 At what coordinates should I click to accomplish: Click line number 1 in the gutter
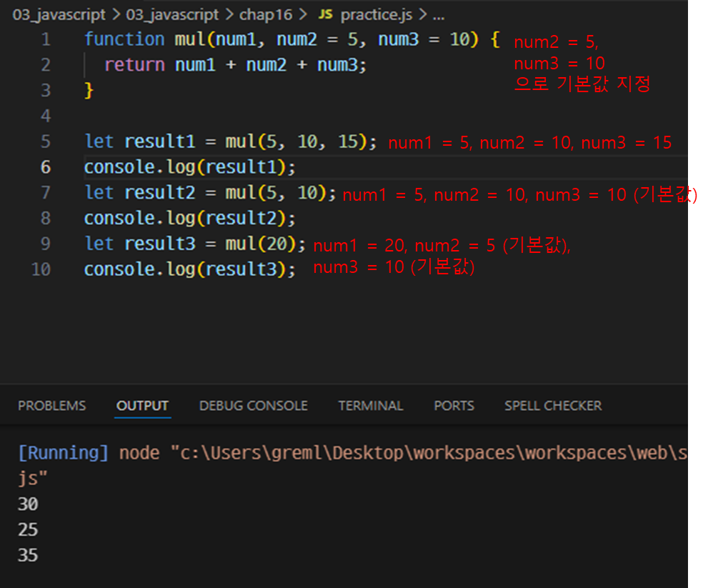46,39
